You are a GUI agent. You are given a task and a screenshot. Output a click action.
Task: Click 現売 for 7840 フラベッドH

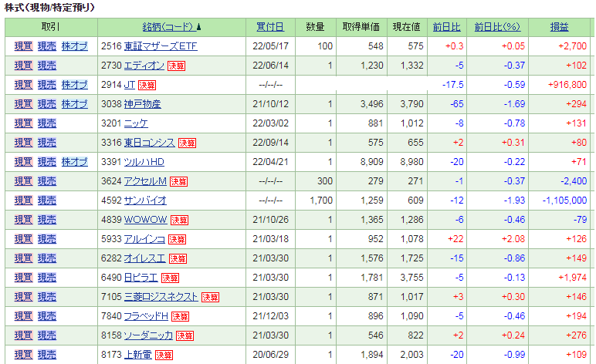coord(47,316)
